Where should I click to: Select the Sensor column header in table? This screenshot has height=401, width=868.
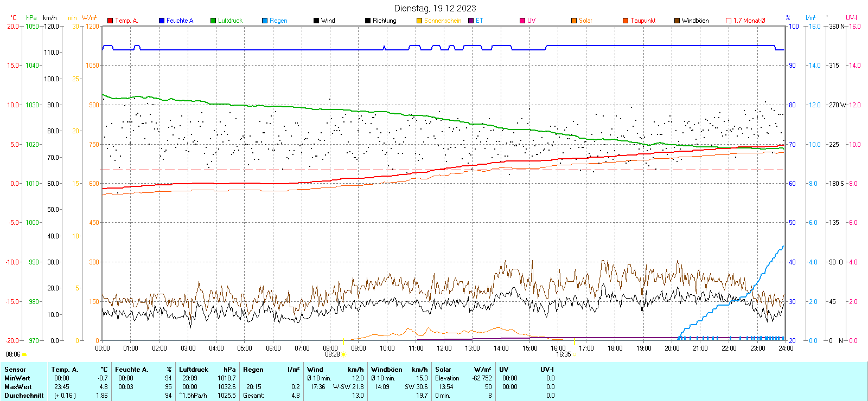pos(15,370)
